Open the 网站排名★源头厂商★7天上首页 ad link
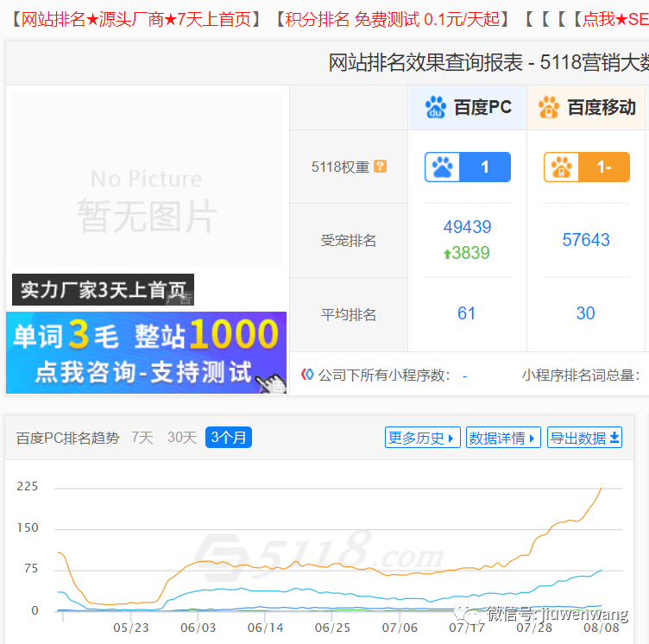The height and width of the screenshot is (644, 649). click(136, 20)
